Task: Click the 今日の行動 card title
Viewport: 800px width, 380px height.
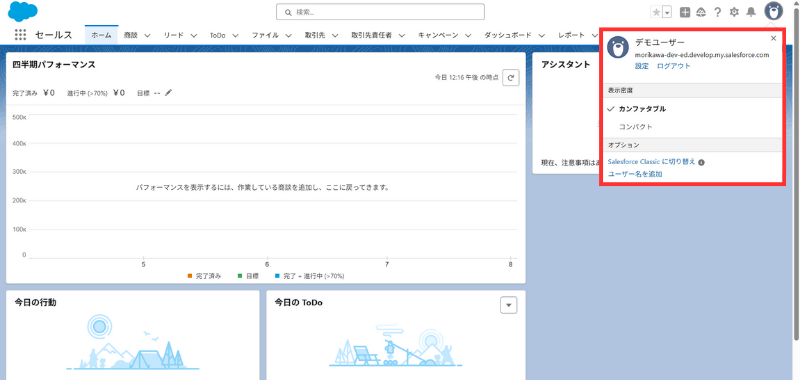Action: 35,302
